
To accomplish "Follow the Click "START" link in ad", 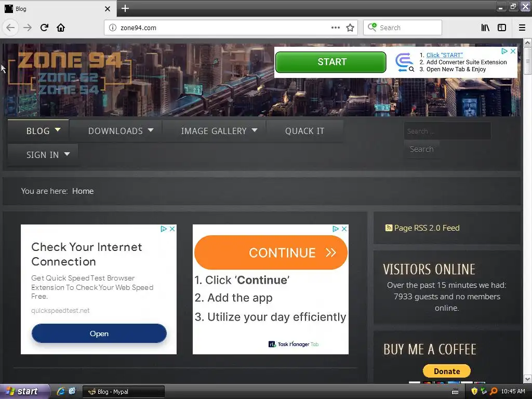I will point(445,55).
